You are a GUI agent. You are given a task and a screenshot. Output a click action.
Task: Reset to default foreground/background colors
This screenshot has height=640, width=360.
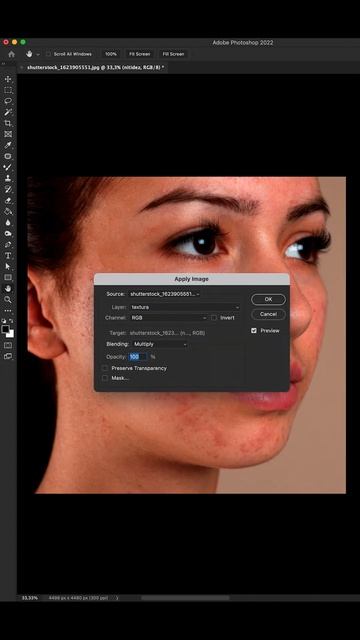pos(4,321)
